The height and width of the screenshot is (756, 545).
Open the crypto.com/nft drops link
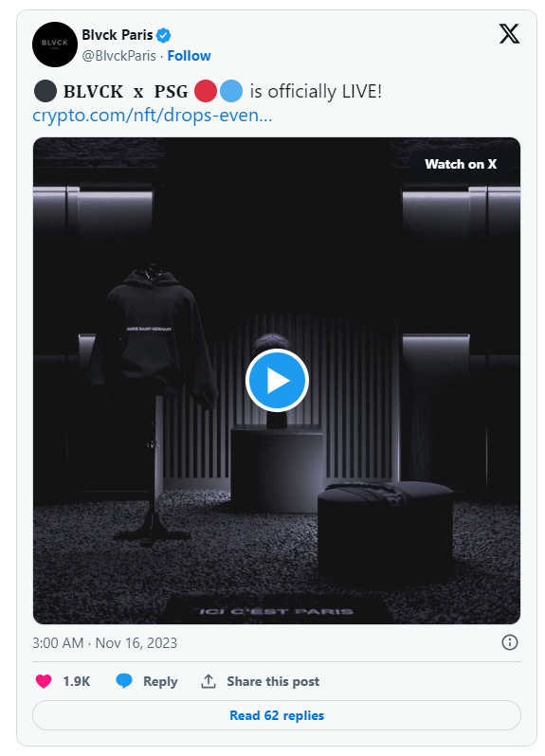point(153,116)
